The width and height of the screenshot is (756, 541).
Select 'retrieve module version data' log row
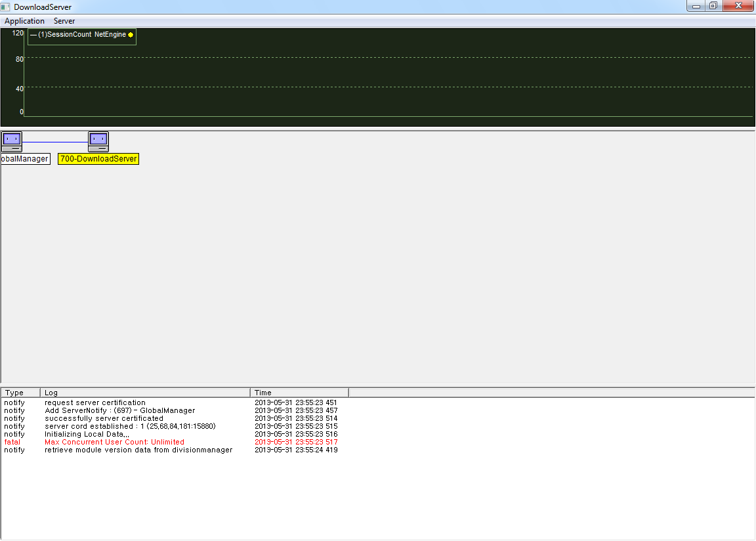138,450
